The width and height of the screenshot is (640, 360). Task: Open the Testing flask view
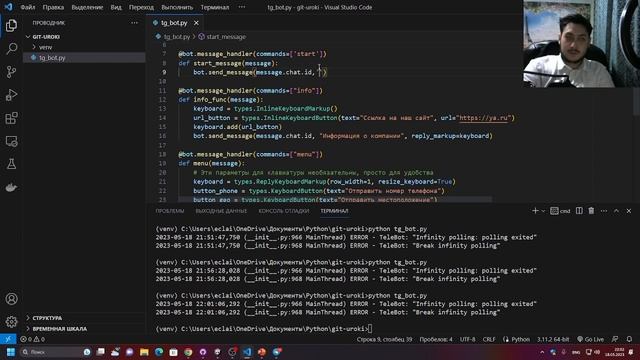coord(11,164)
